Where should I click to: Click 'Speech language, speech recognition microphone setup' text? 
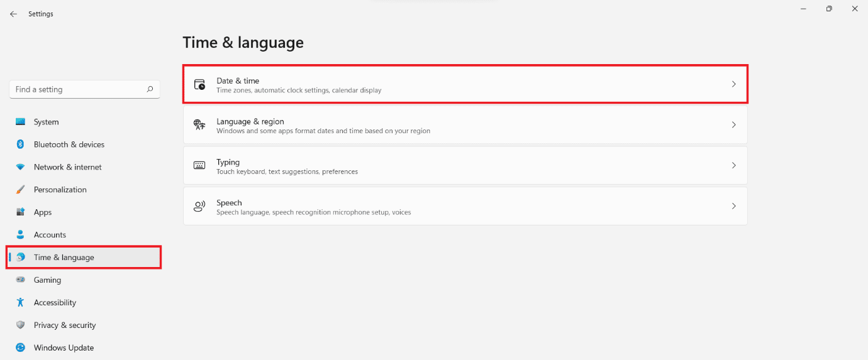click(314, 212)
